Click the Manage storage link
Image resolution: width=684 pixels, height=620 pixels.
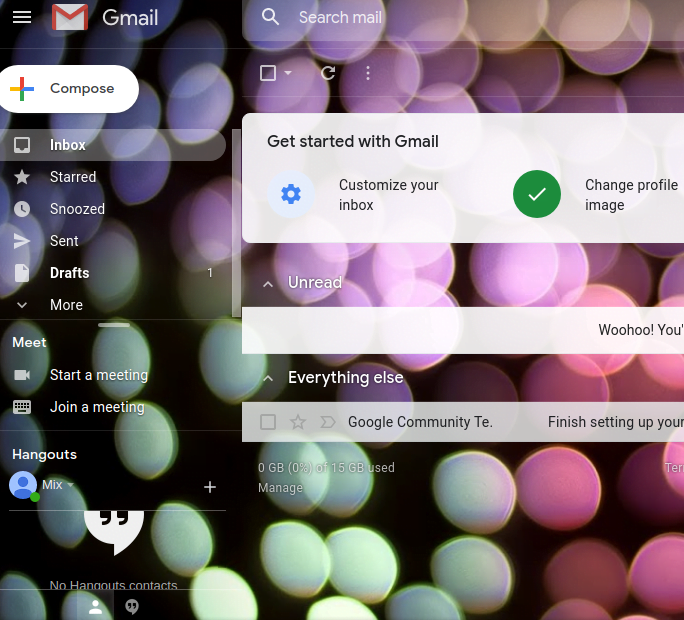(x=280, y=488)
